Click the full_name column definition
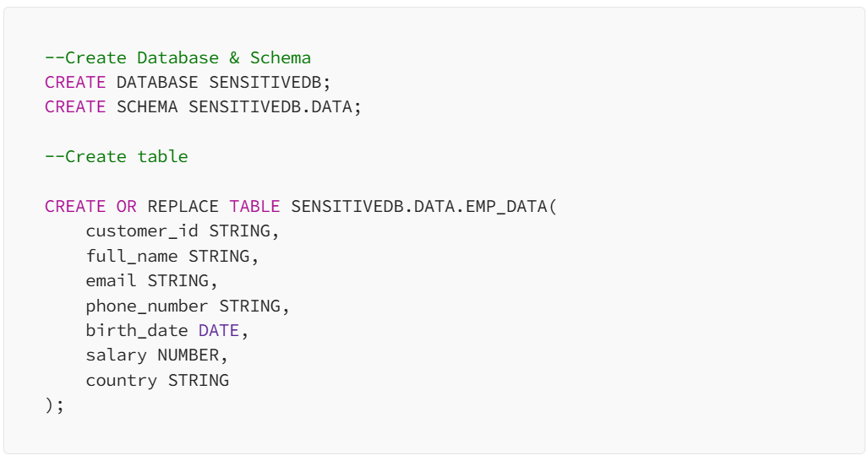This screenshot has width=868, height=461. 172,256
